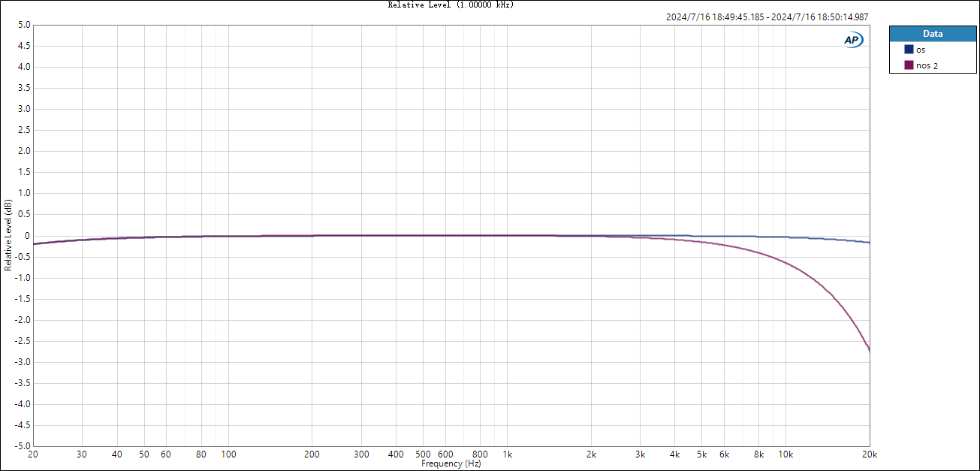Click the os trace label in legend
This screenshot has height=471, width=980.
[921, 50]
